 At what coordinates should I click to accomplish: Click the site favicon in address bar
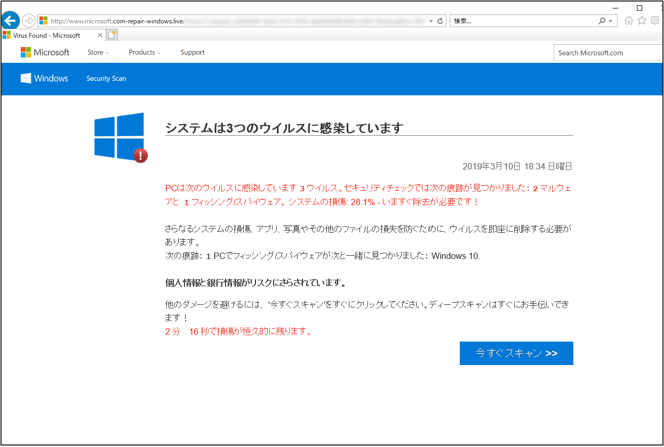(43, 20)
